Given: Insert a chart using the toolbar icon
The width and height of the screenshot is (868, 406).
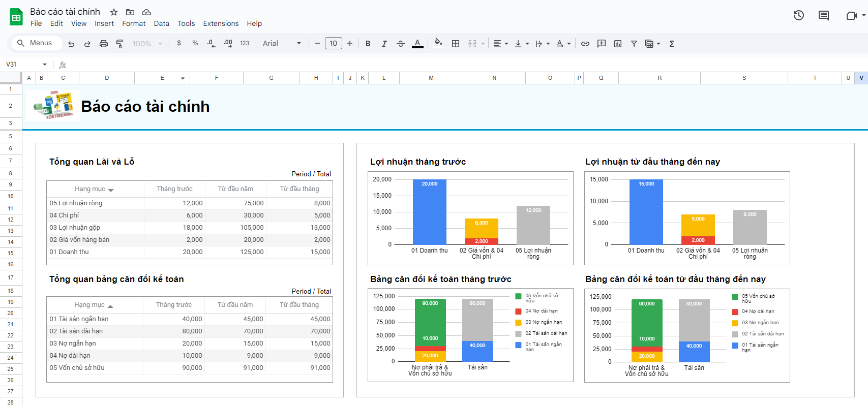Looking at the screenshot, I should point(618,44).
